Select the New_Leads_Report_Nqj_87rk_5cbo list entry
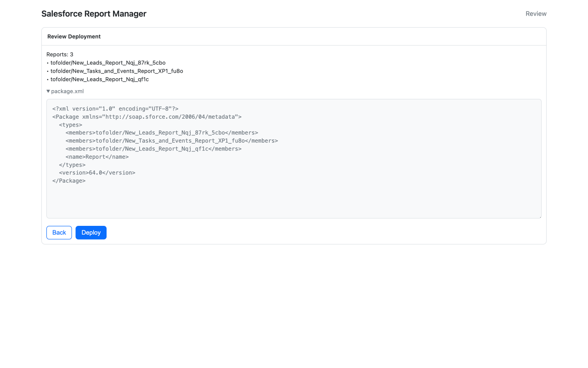Viewport: 588px width, 368px height. [x=107, y=63]
